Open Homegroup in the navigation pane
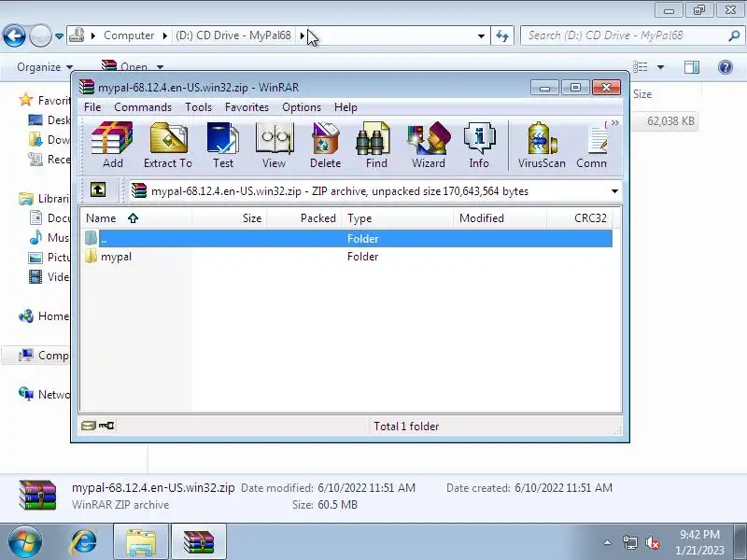This screenshot has width=747, height=560. pyautogui.click(x=44, y=316)
